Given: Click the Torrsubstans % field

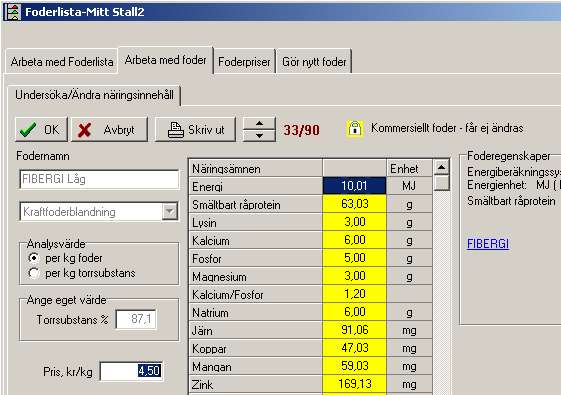Looking at the screenshot, I should (x=136, y=319).
